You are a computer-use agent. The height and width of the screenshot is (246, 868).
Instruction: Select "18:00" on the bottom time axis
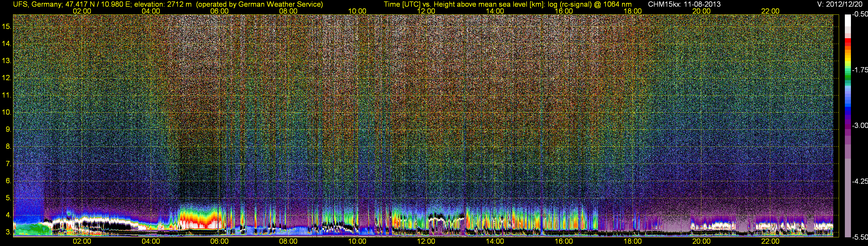point(632,241)
